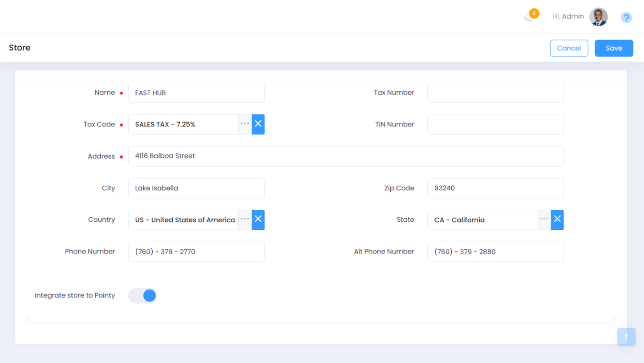The width and height of the screenshot is (644, 363).
Task: Toggle Integrate store to Pointy switch
Action: click(143, 295)
